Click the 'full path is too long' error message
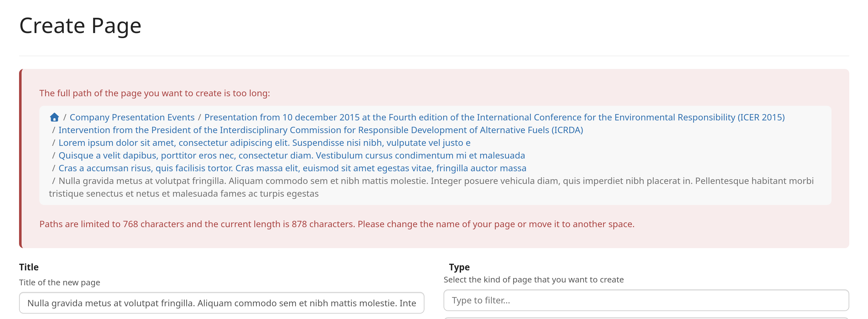This screenshot has width=868, height=319. click(154, 93)
